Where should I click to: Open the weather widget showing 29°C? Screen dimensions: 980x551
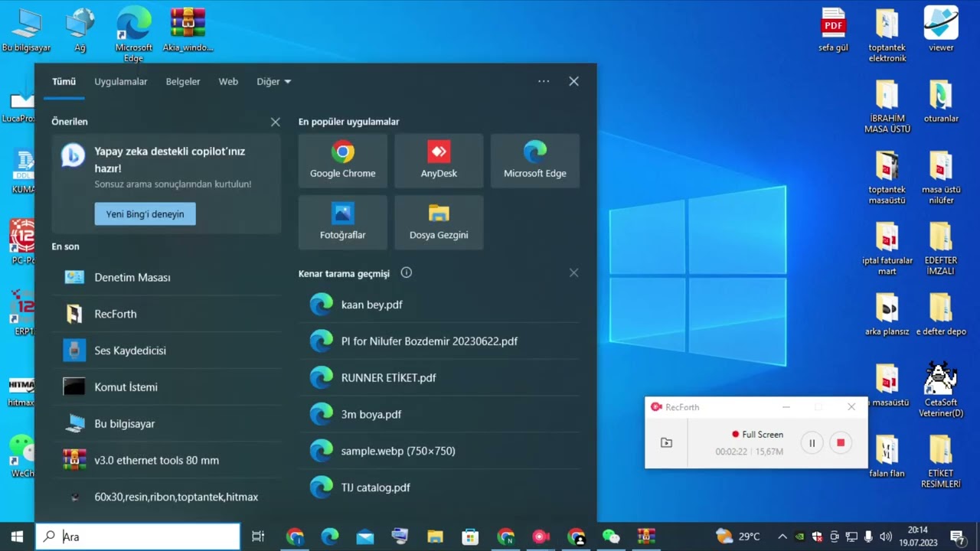click(737, 536)
